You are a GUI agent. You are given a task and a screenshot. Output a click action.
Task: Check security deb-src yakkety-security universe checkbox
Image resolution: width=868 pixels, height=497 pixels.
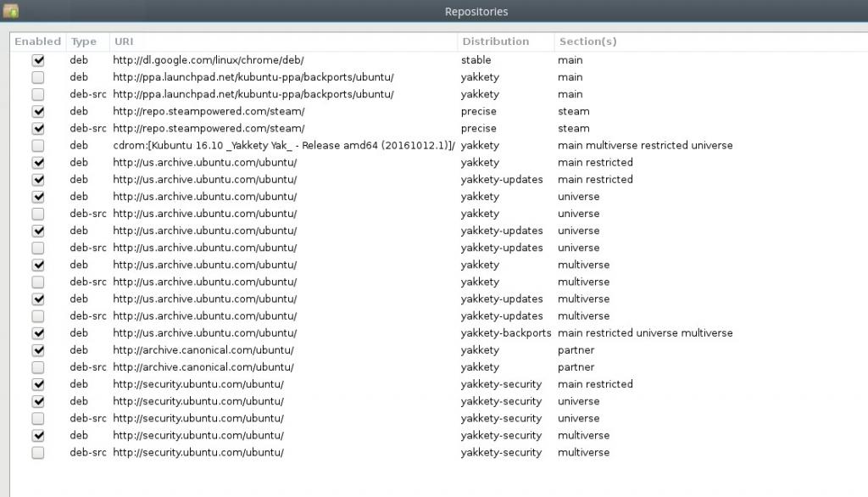(37, 419)
